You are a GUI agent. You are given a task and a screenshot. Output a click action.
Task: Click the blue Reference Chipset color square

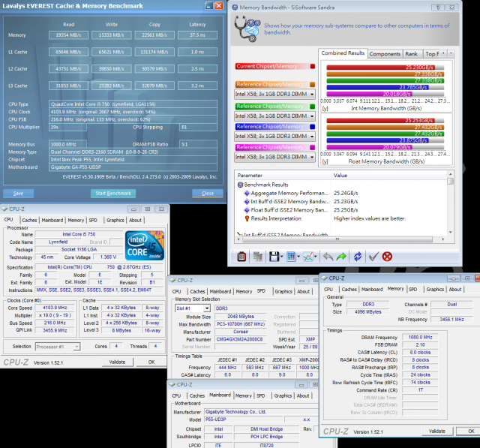point(313,127)
